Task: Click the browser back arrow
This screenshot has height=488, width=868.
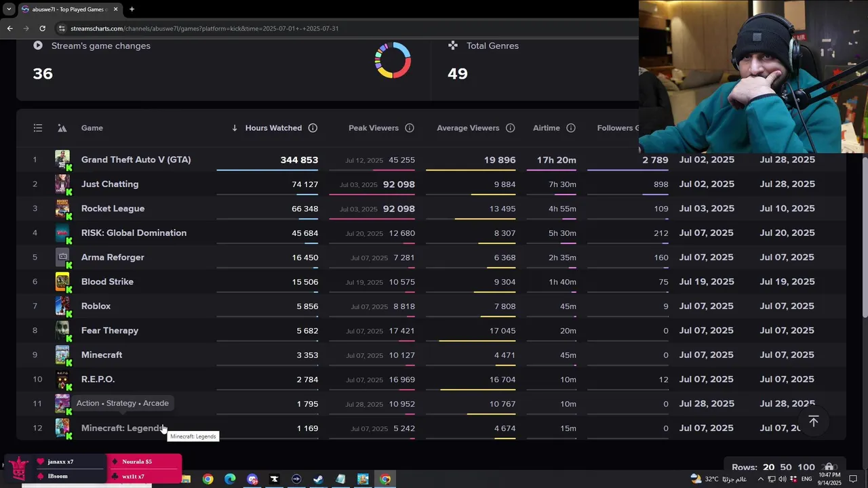Action: pos(9,28)
